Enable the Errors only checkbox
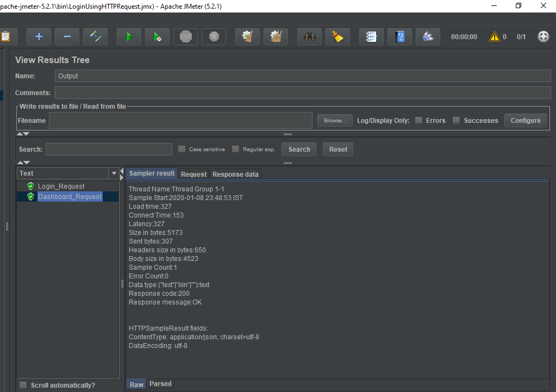Viewport: 556px width, 392px height. click(x=419, y=120)
